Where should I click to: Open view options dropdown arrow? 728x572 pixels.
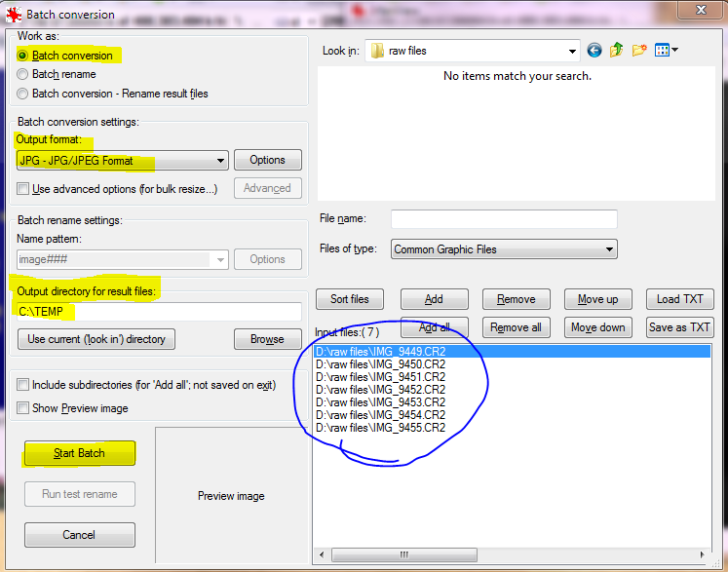click(x=675, y=50)
